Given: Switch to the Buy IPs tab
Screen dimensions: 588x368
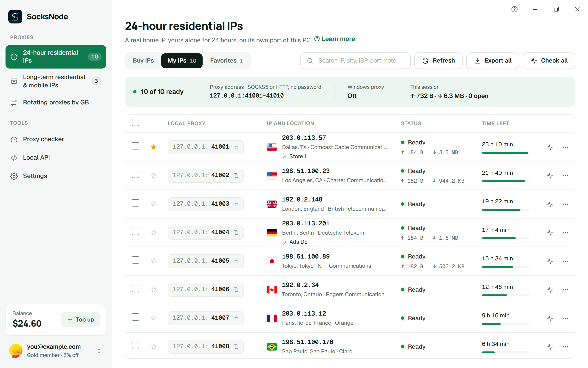Looking at the screenshot, I should point(143,60).
